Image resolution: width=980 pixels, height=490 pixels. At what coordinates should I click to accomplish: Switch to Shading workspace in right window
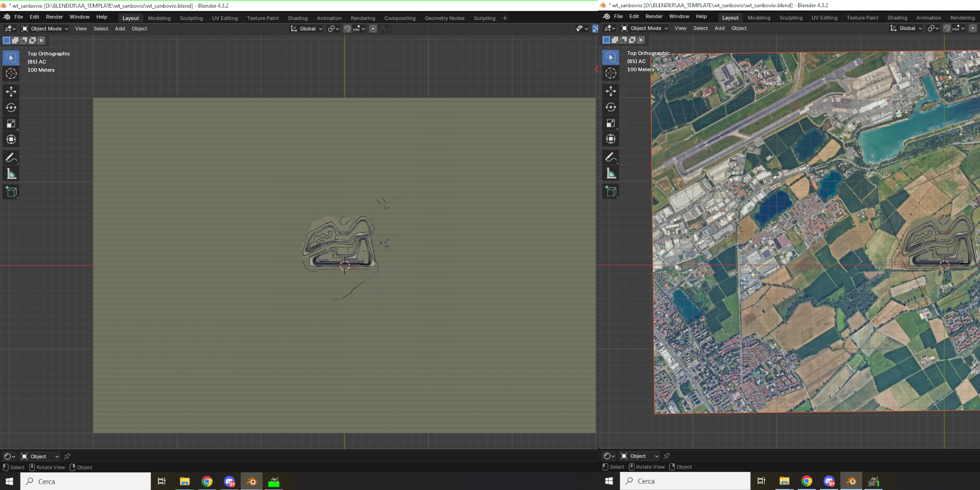(x=897, y=18)
